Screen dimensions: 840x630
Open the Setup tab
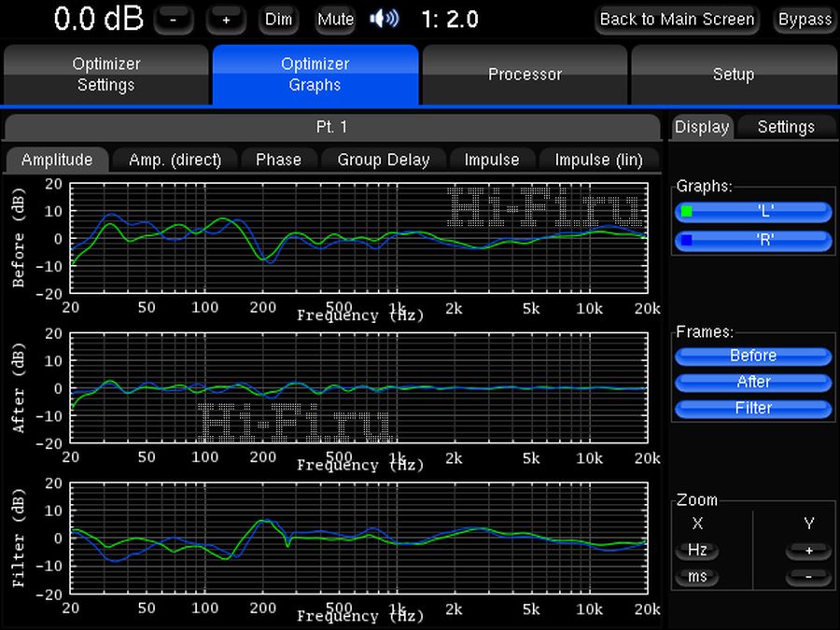tap(734, 75)
